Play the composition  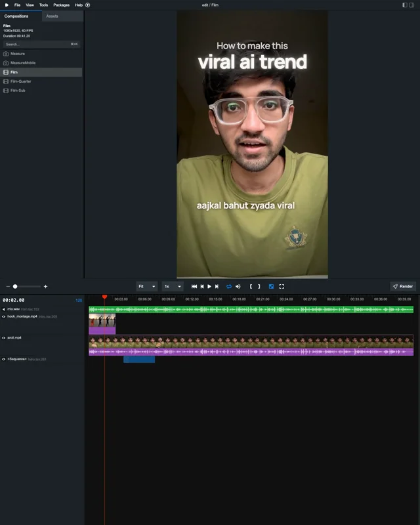tap(209, 287)
